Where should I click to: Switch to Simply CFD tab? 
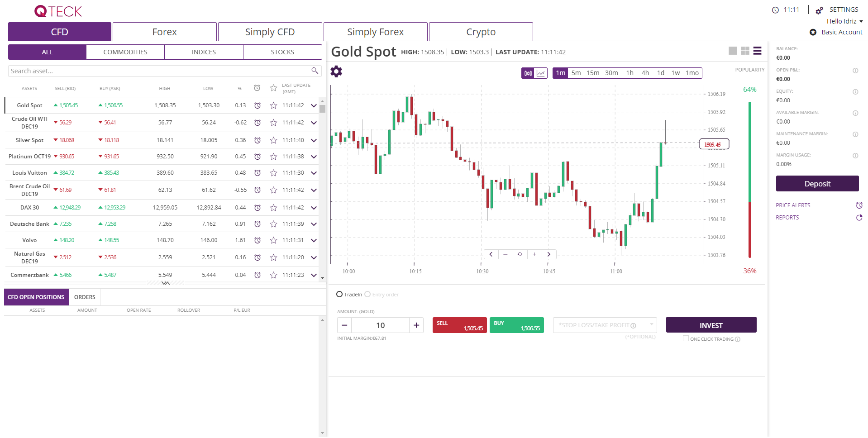tap(270, 32)
